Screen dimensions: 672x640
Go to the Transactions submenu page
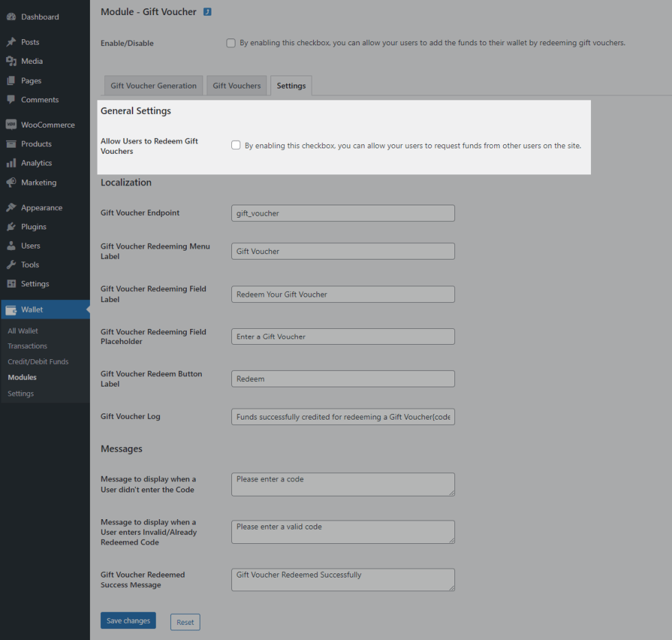click(x=27, y=346)
